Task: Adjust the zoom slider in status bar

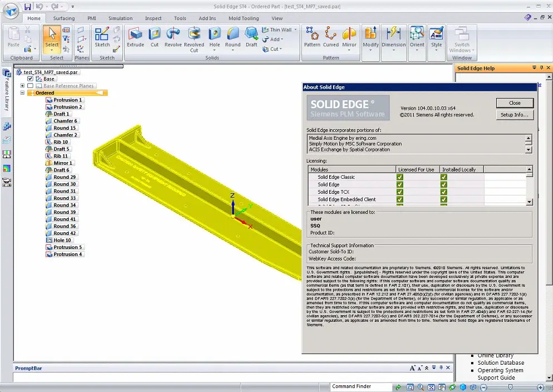Action: [x=510, y=387]
